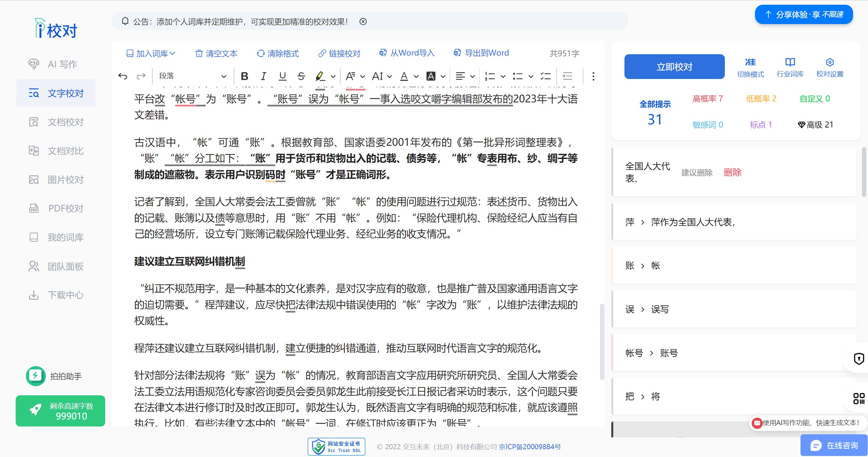Image resolution: width=868 pixels, height=457 pixels.
Task: Click 链接校对 button
Action: (339, 54)
